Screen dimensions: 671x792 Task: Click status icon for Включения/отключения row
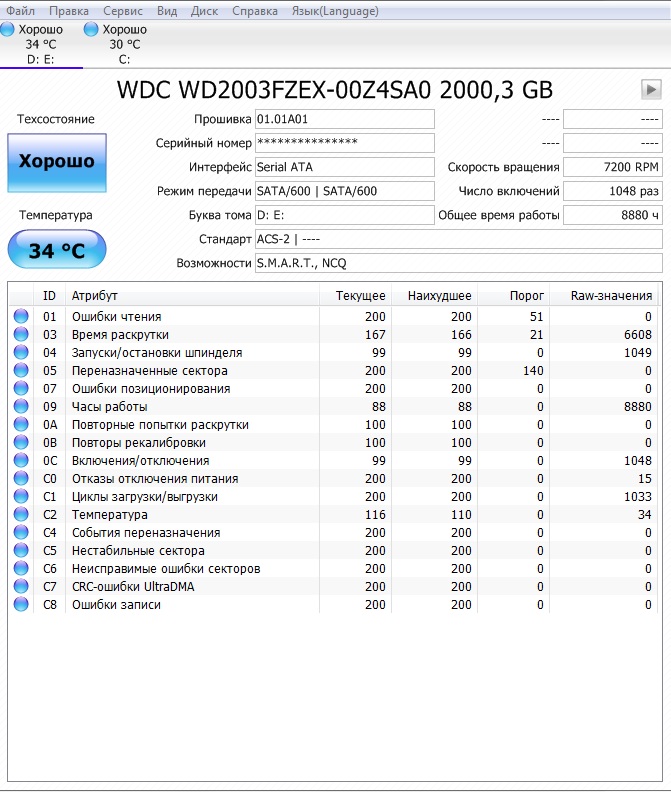pyautogui.click(x=21, y=460)
